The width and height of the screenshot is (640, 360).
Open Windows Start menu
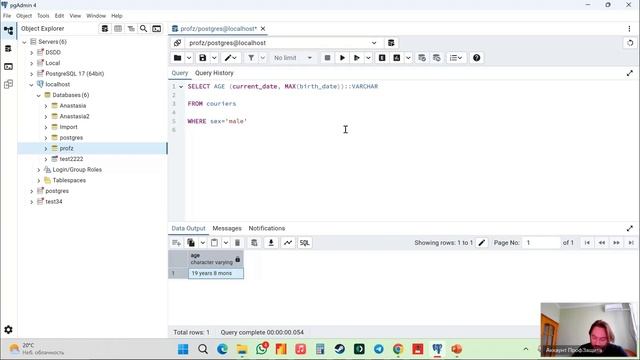coord(183,349)
